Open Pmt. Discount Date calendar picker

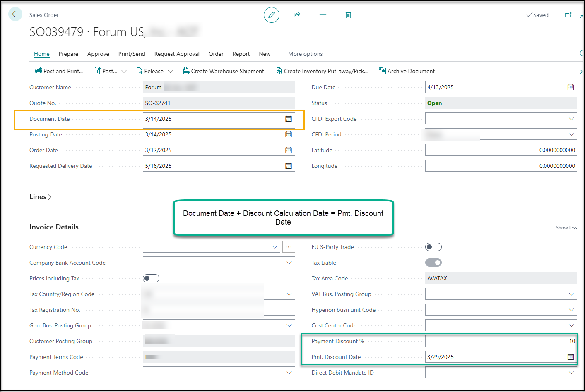(571, 357)
